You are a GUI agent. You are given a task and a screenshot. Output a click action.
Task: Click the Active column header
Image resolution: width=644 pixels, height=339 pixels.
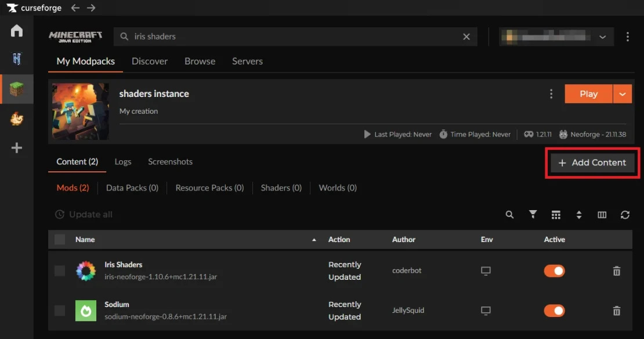pos(555,240)
